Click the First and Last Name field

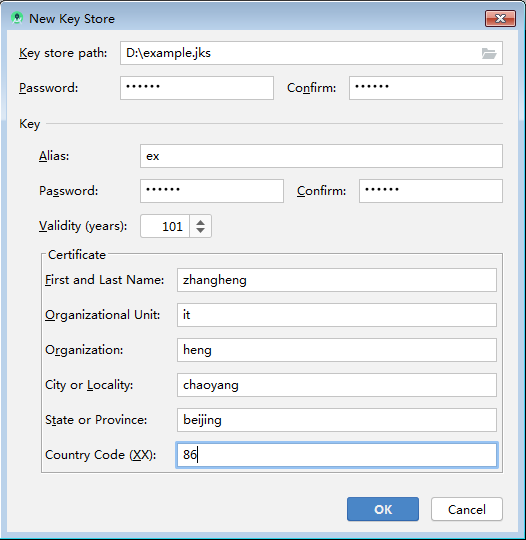pyautogui.click(x=337, y=280)
